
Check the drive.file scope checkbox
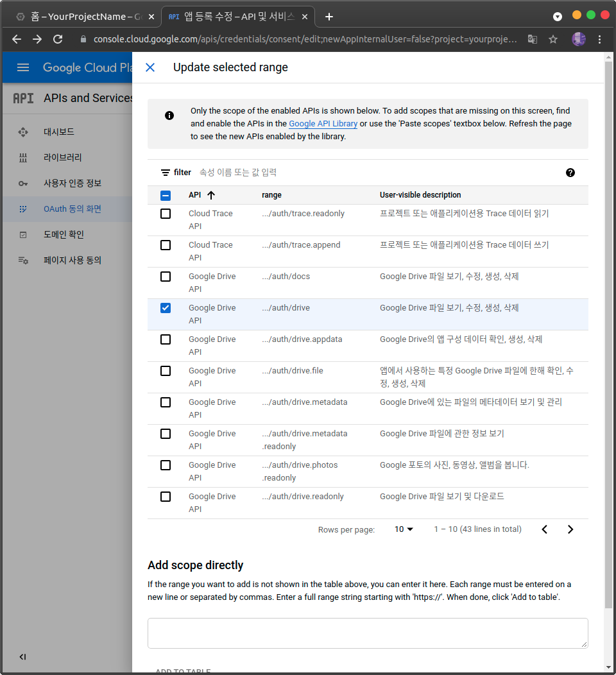tap(166, 371)
